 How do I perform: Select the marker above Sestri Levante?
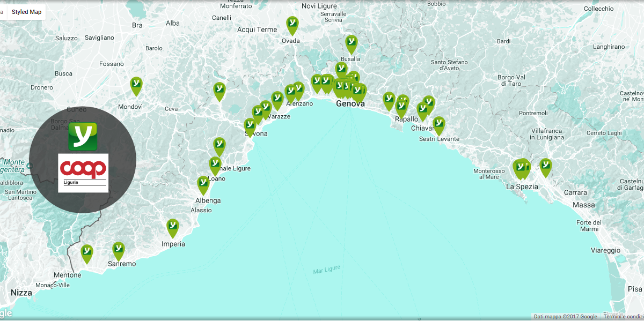pos(438,125)
